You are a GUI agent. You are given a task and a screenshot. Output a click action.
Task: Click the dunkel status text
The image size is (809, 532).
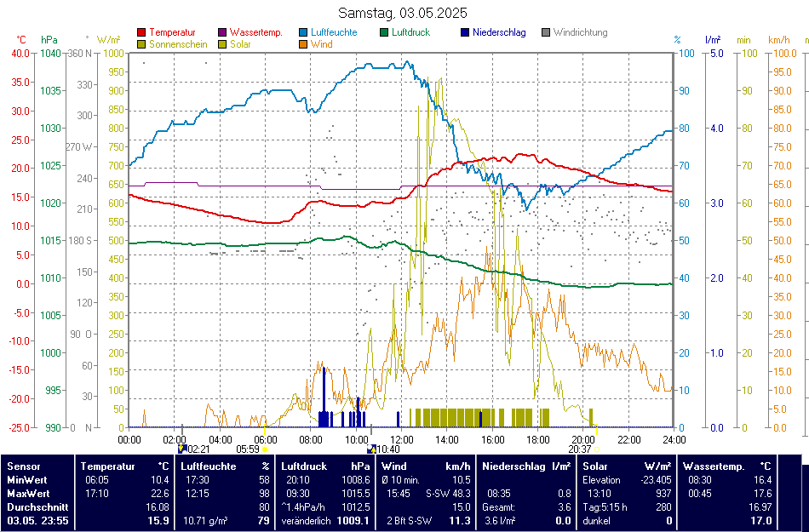(596, 521)
